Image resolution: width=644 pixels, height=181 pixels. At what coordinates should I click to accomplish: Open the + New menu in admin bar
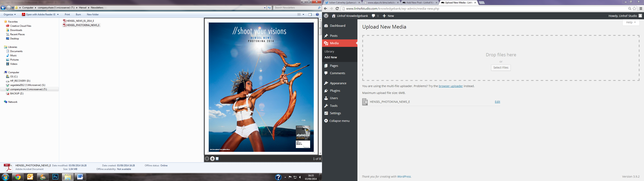point(388,16)
